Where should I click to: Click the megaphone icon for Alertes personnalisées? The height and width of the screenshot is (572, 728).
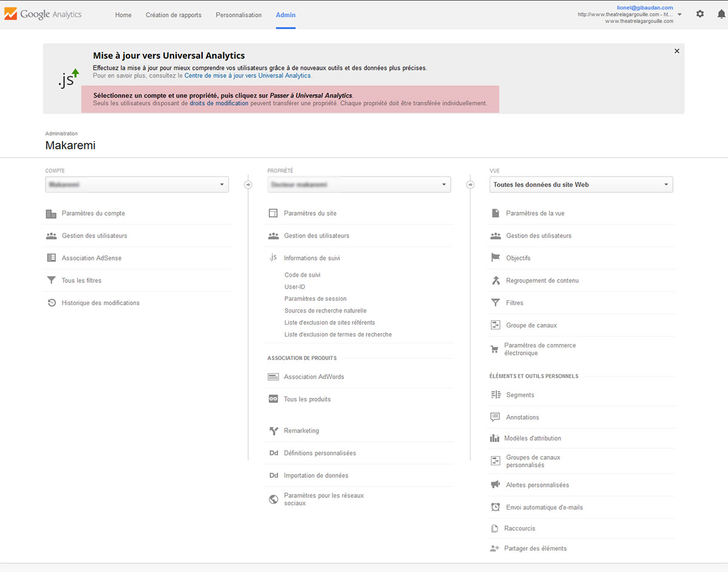click(x=495, y=485)
